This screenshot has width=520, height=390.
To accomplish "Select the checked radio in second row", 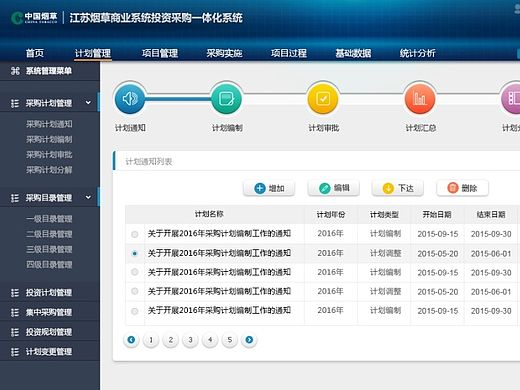I will click(x=135, y=253).
